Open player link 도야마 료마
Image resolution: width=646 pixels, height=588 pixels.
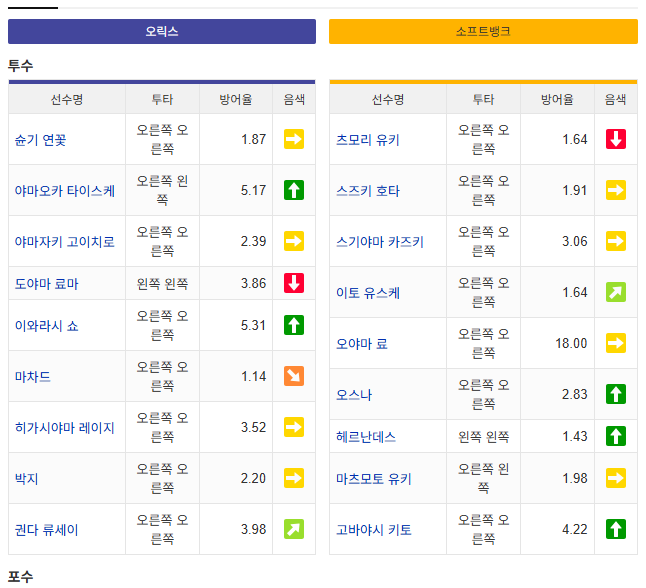tap(47, 284)
